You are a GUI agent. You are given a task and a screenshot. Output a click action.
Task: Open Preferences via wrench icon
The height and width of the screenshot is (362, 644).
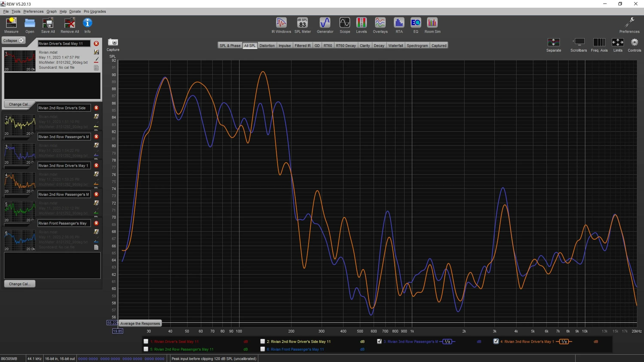(629, 23)
